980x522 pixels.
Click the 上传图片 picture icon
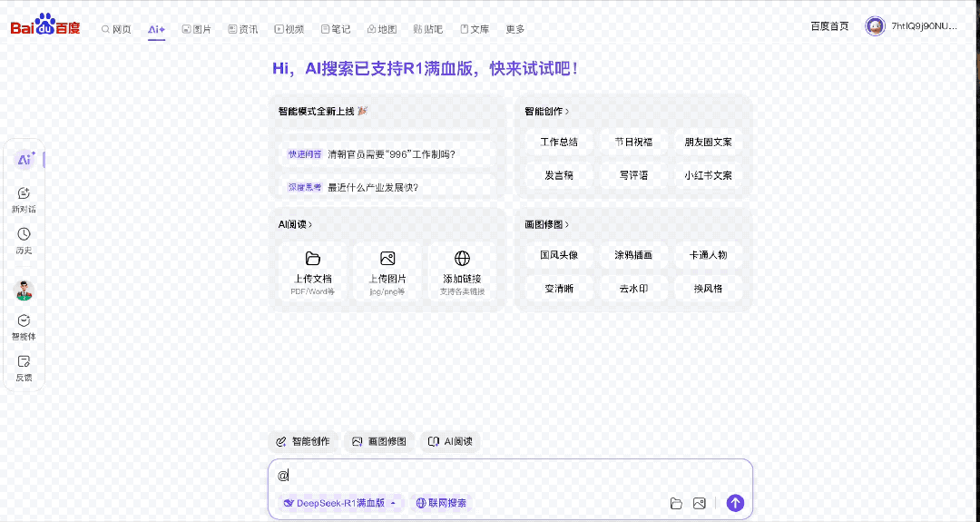[x=387, y=258]
